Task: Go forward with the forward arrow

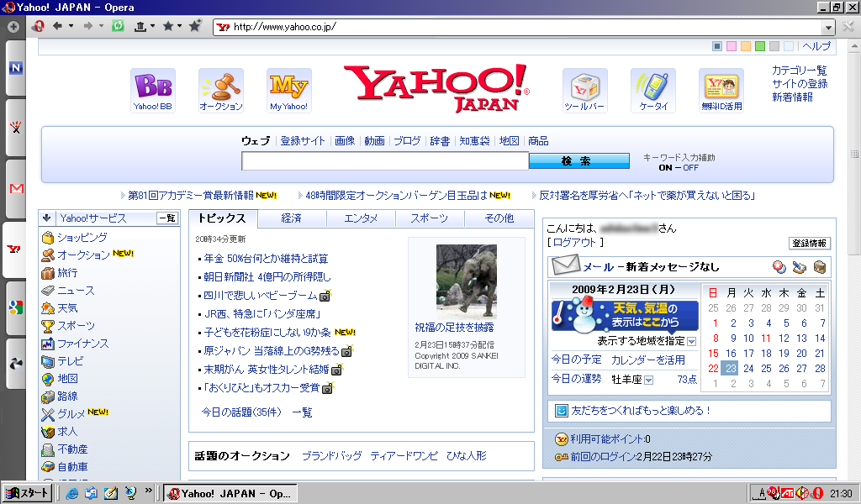Action: (87, 26)
